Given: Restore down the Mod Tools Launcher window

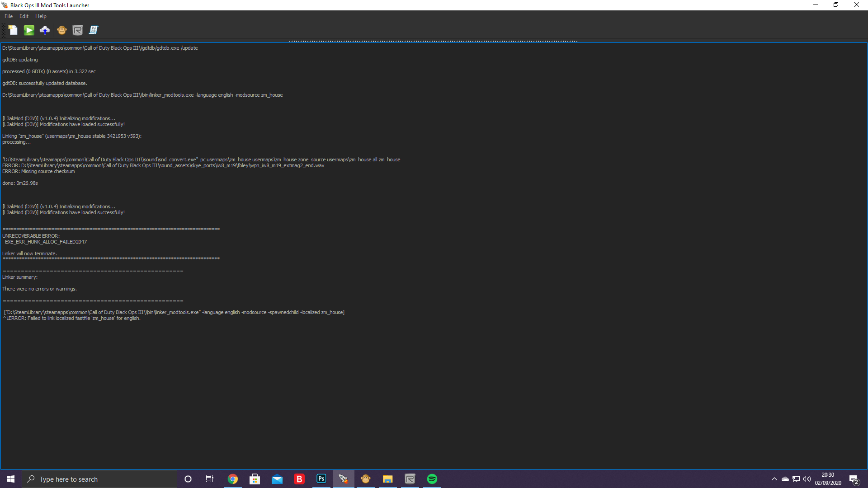Looking at the screenshot, I should [x=836, y=5].
